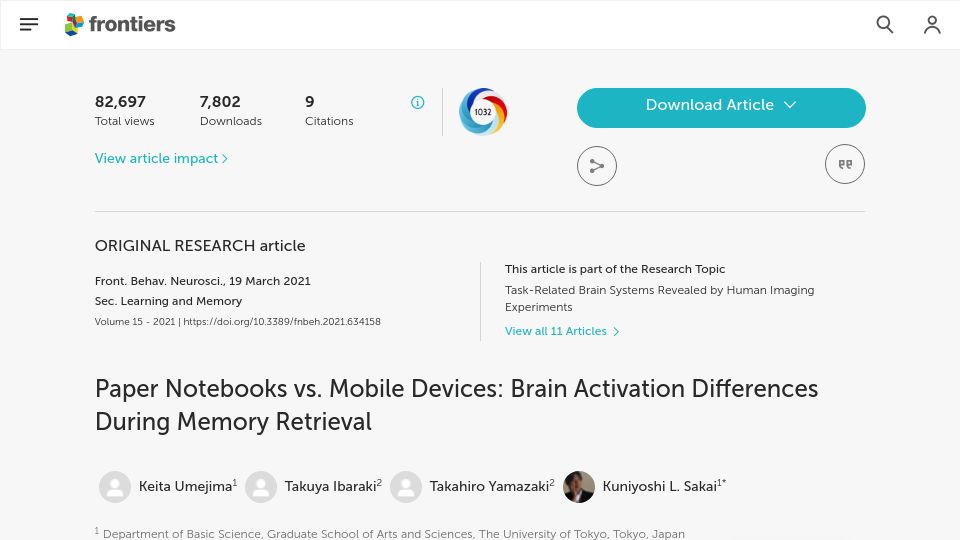Image resolution: width=960 pixels, height=540 pixels.
Task: Open author Keita Umejima
Action: 186,487
